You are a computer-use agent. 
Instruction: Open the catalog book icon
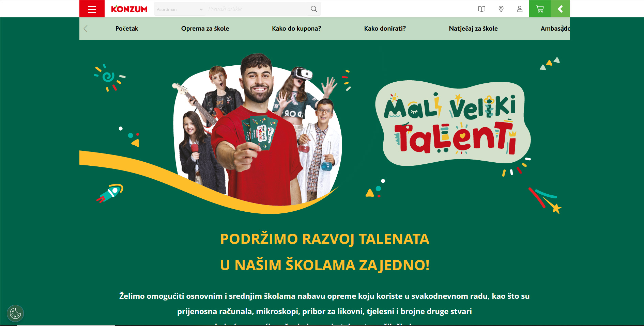tap(481, 9)
